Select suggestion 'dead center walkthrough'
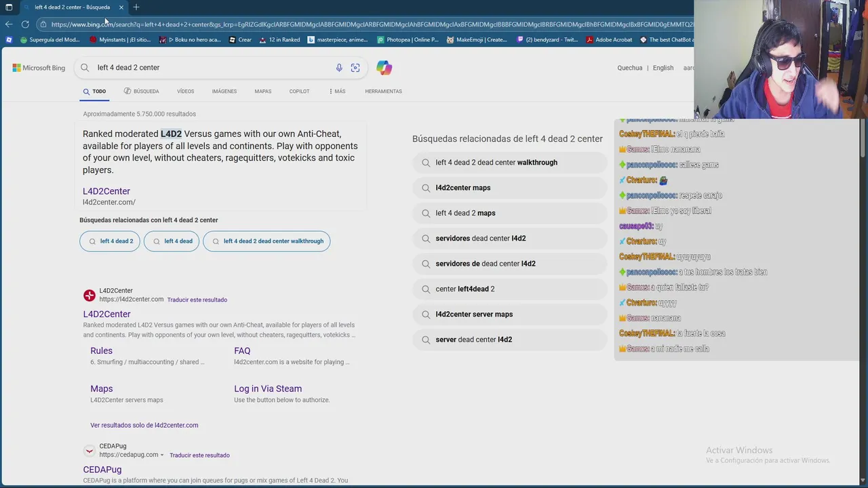The height and width of the screenshot is (488, 868). [x=509, y=163]
